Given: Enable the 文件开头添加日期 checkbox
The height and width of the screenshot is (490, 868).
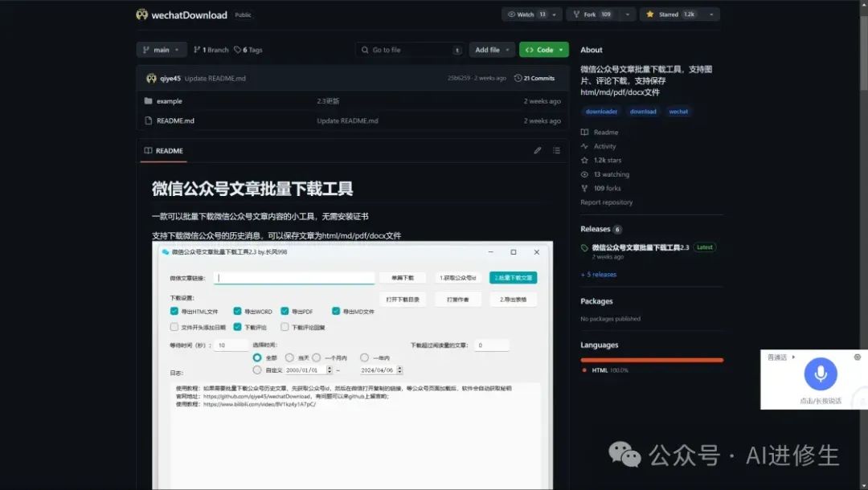Looking at the screenshot, I should click(x=174, y=328).
